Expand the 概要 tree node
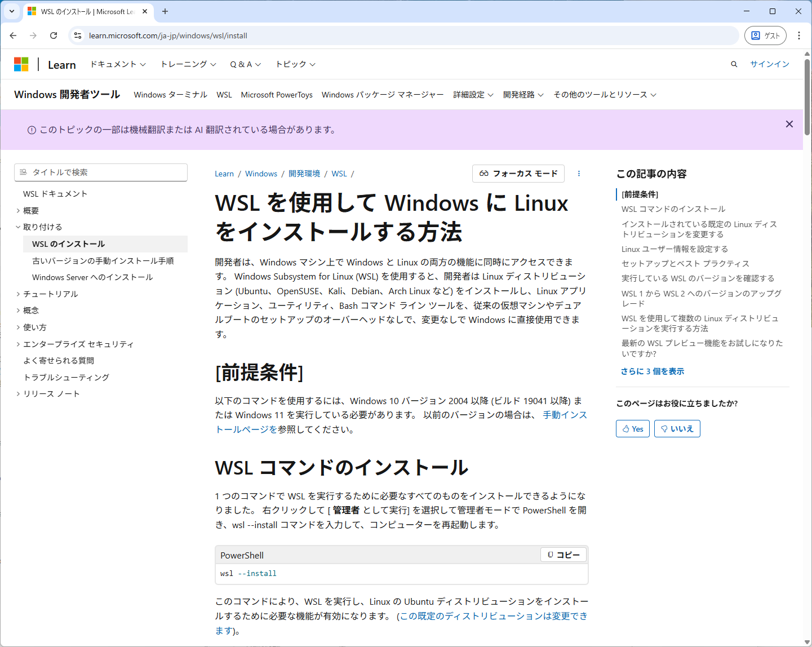 tap(18, 211)
